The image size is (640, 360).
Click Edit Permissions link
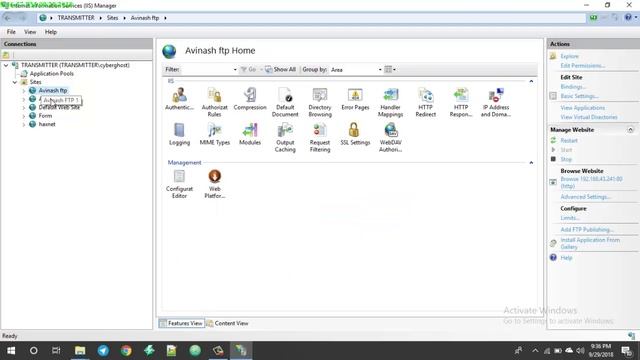coord(582,66)
